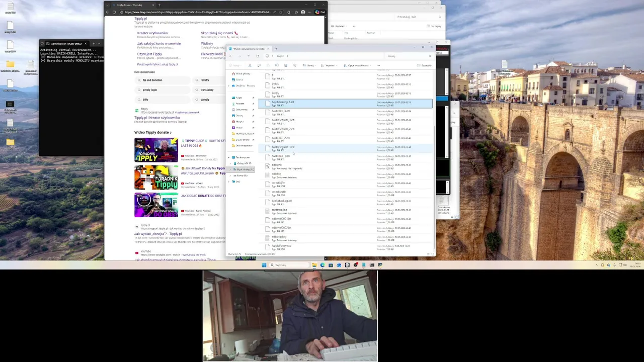This screenshot has width=644, height=362.
Task: Switch to details view in Explorer status bar
Action: 428,254
